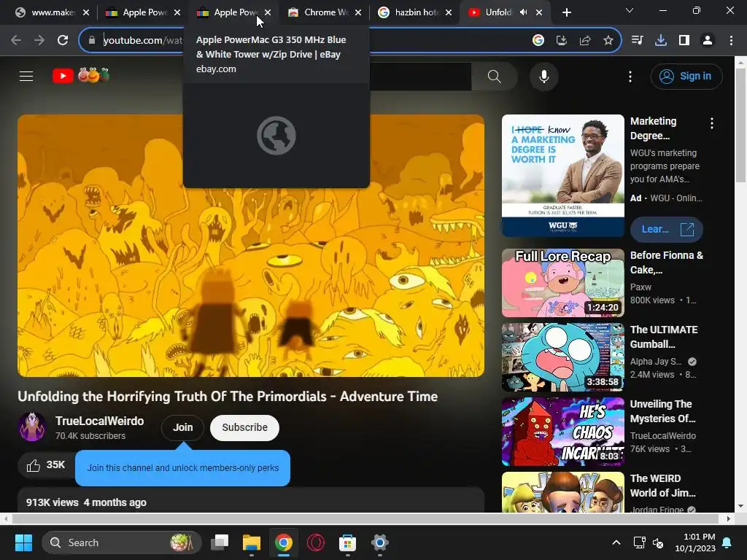The image size is (747, 560).
Task: Click the taskbar Search box
Action: click(122, 542)
